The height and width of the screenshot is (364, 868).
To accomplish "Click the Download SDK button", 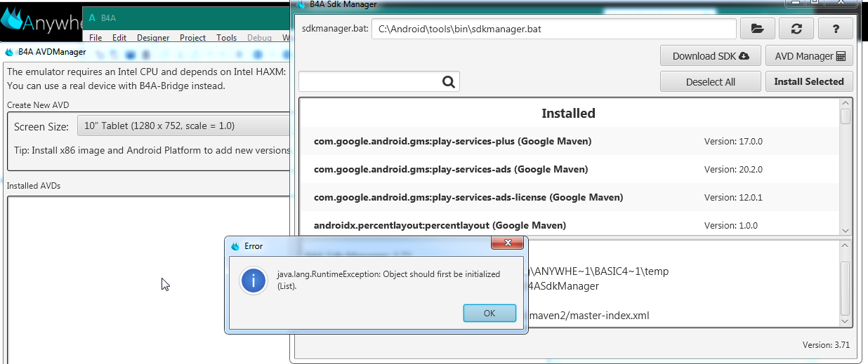I will point(711,55).
